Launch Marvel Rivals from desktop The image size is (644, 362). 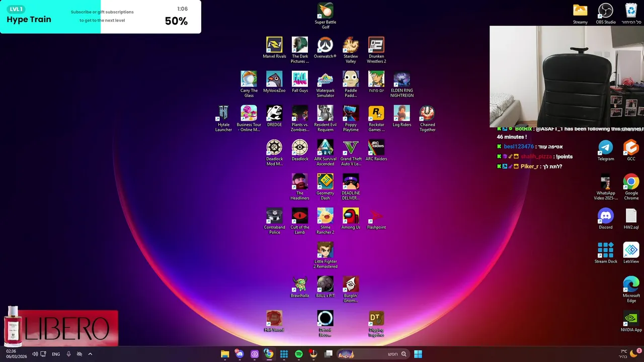coord(274,48)
